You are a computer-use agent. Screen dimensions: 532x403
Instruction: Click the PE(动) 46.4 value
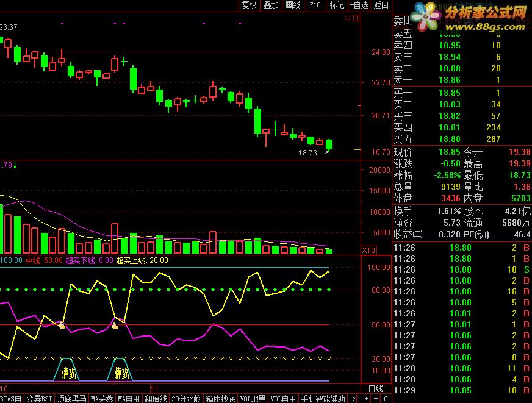tap(522, 234)
